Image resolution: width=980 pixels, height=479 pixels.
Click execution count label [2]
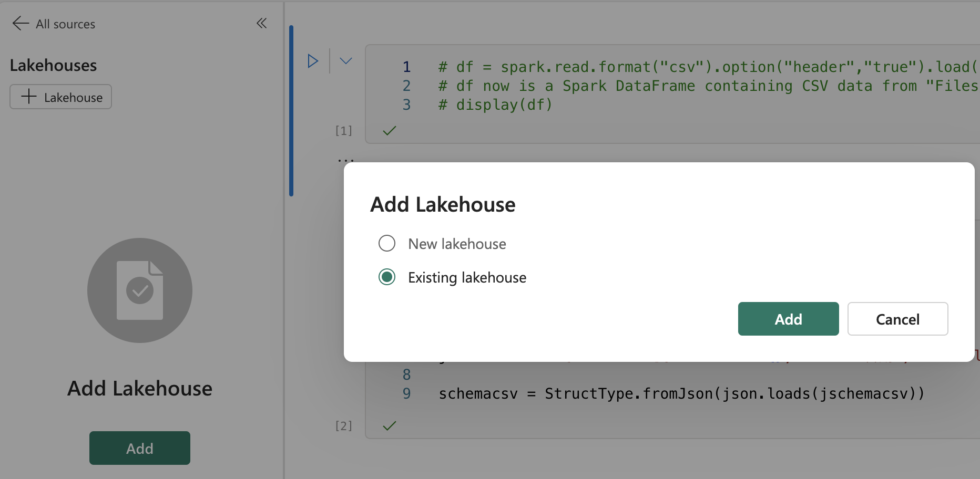click(344, 425)
